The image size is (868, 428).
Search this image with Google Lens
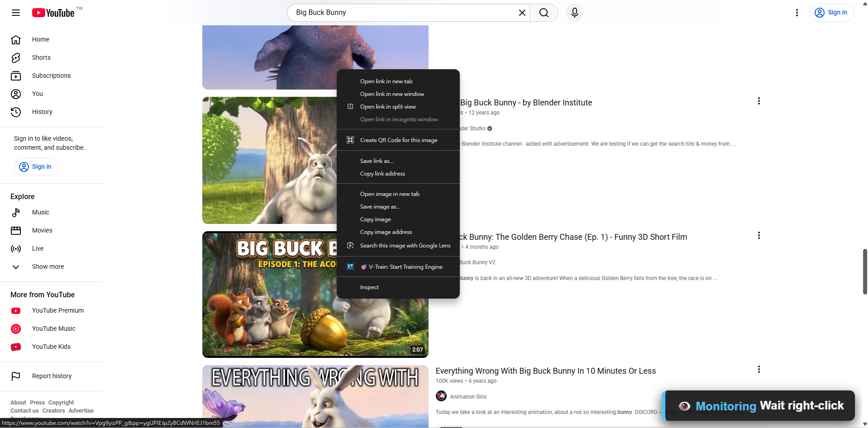398,246
